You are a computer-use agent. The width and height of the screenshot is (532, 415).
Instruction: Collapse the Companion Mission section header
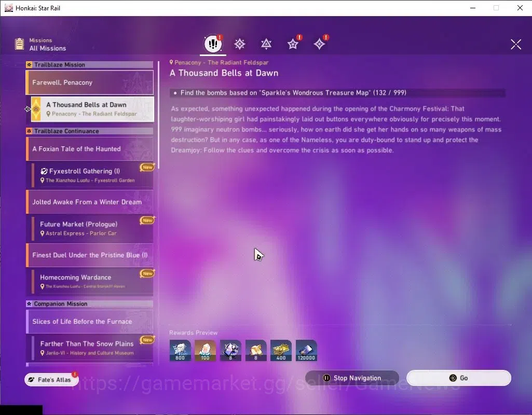point(90,304)
